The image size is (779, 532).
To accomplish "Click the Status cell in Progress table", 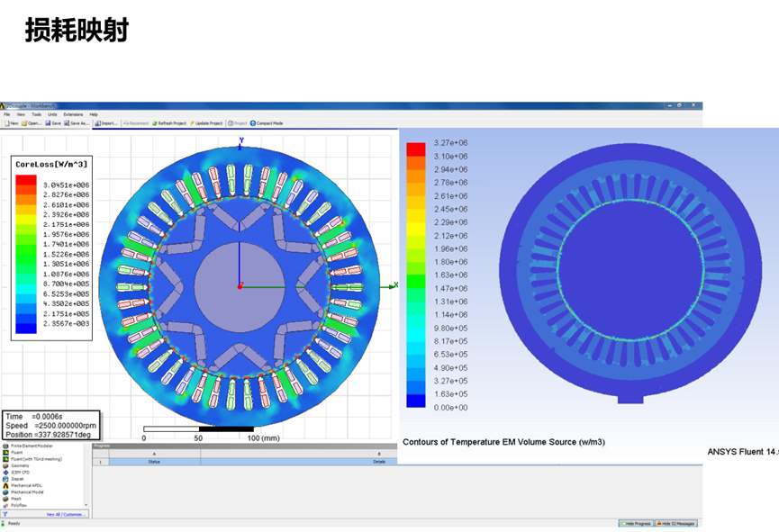I will point(155,462).
